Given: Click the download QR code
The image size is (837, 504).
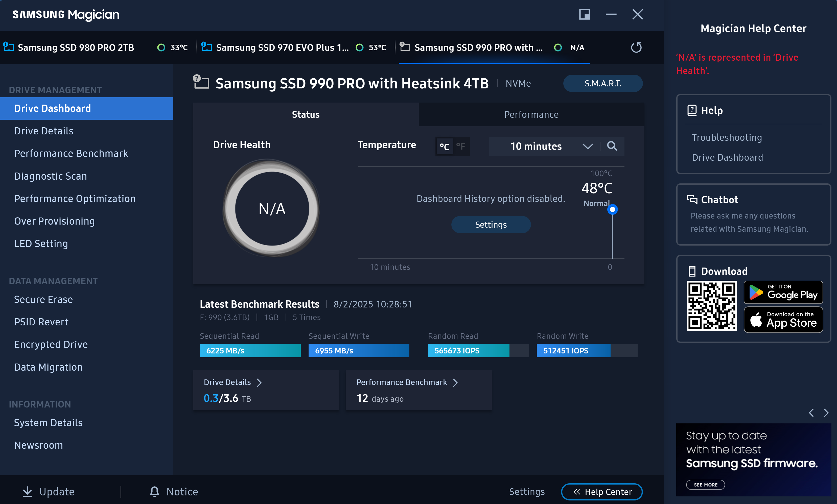Looking at the screenshot, I should tap(711, 306).
